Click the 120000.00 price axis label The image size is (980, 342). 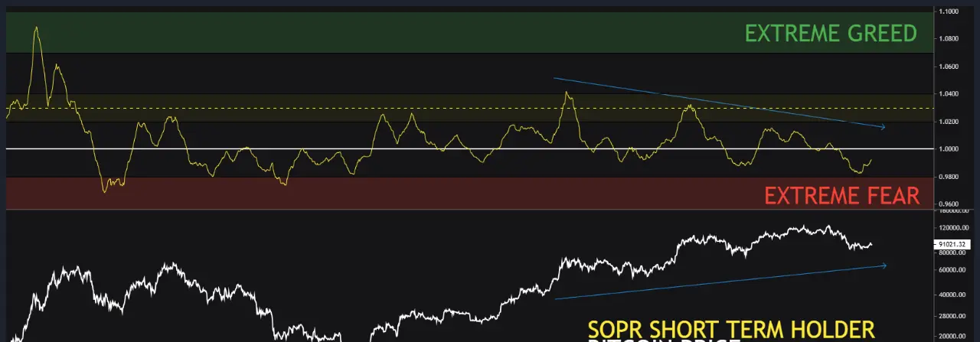952,228
